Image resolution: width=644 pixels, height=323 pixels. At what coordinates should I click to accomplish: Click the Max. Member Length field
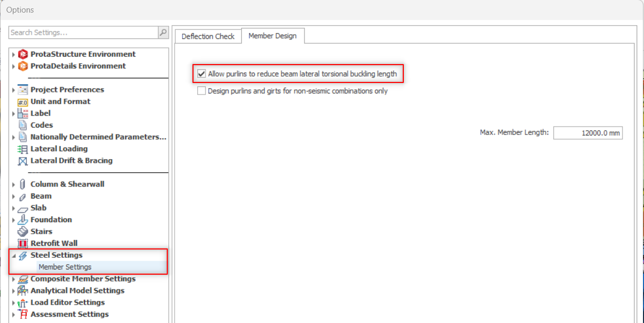pos(587,133)
